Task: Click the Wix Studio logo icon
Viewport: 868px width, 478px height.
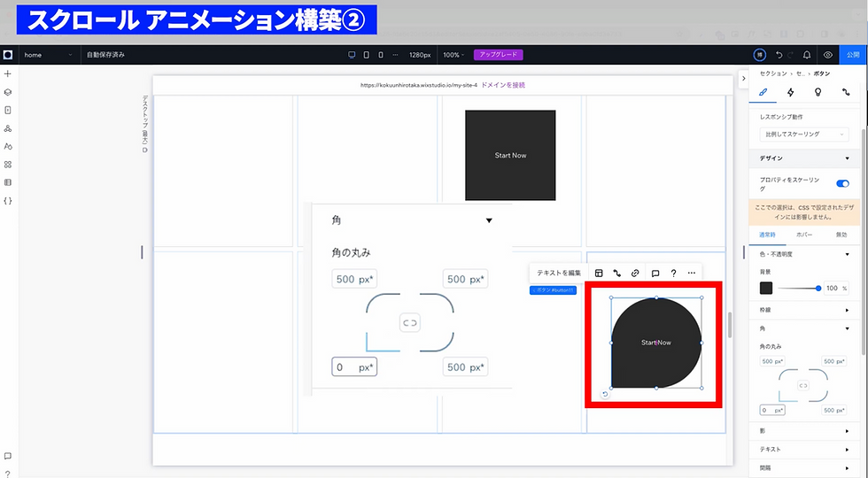Action: coord(8,55)
